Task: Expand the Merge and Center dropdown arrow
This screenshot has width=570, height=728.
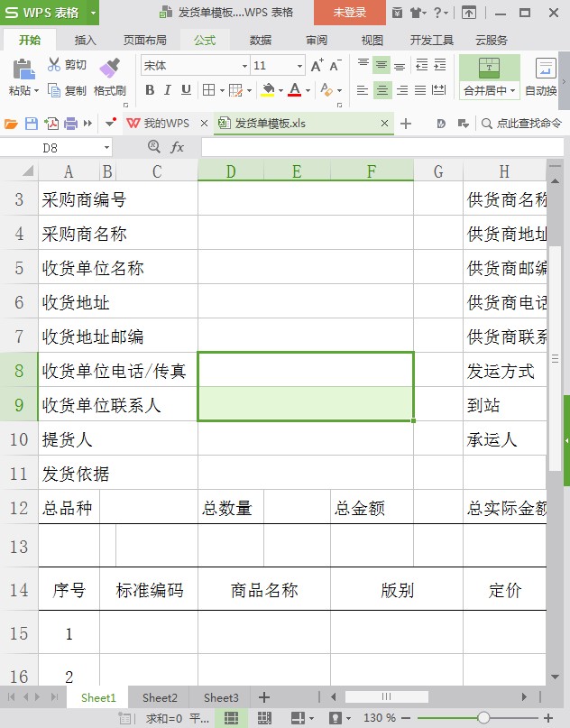Action: (x=513, y=90)
